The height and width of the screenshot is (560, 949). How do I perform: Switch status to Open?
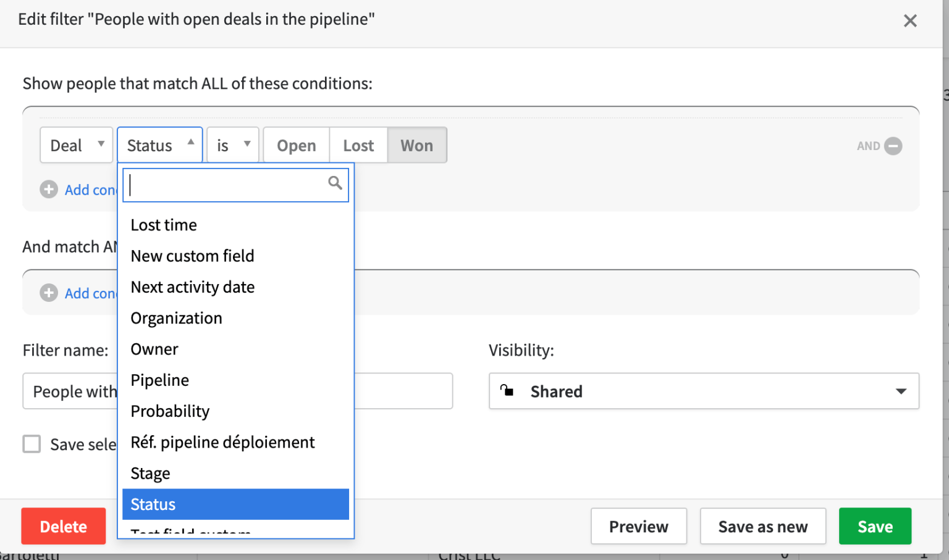click(296, 145)
